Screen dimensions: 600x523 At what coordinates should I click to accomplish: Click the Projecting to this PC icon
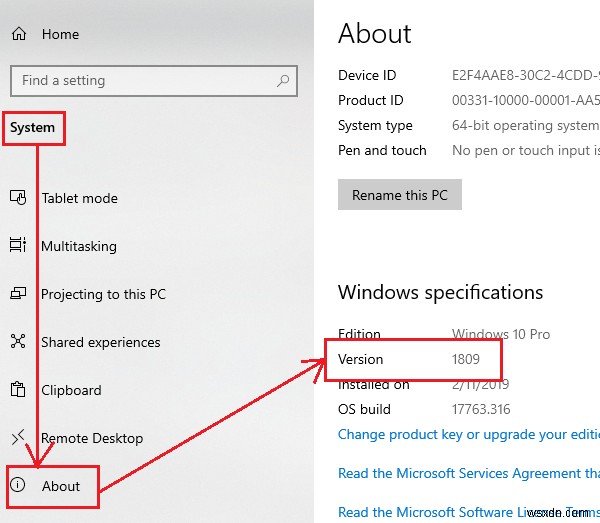coord(18,293)
